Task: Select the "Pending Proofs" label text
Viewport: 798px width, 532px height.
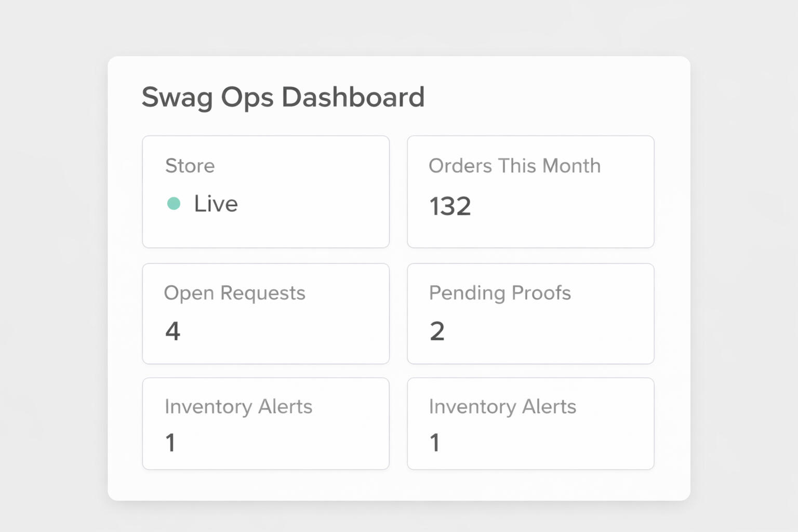Action: 500,293
